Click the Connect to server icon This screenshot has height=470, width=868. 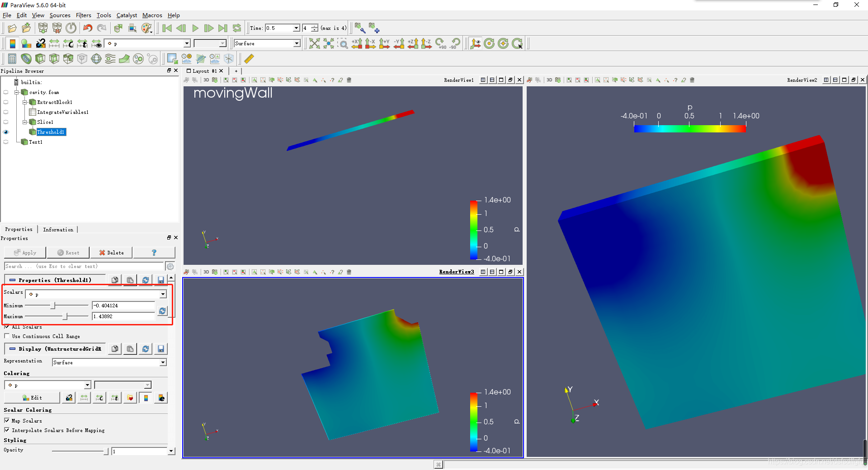(43, 28)
